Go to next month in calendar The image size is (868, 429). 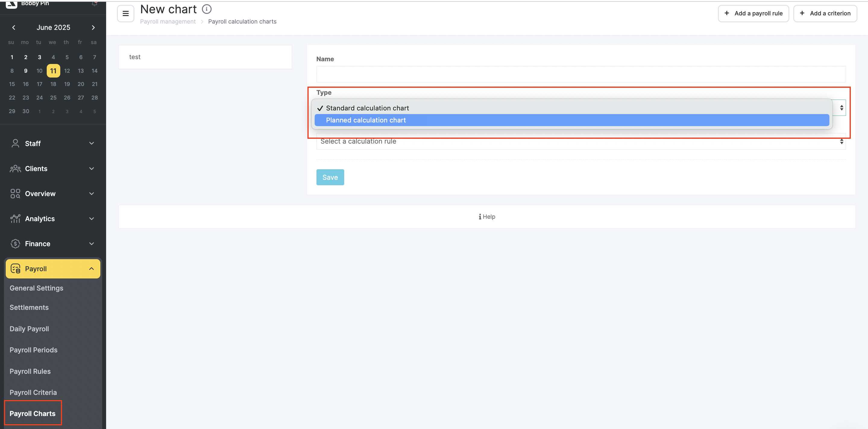click(93, 27)
